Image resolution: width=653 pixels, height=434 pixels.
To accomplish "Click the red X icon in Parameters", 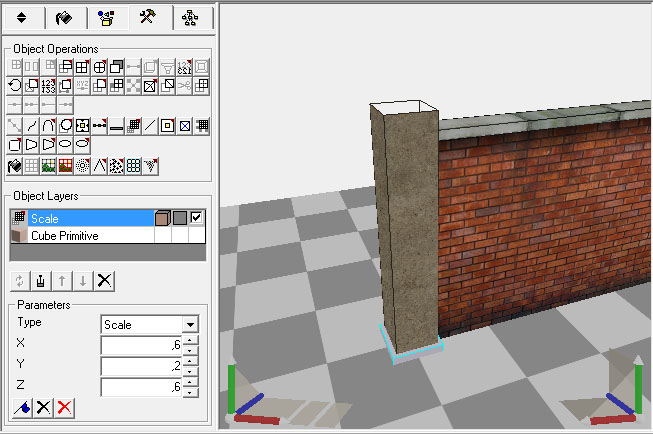I will point(65,407).
